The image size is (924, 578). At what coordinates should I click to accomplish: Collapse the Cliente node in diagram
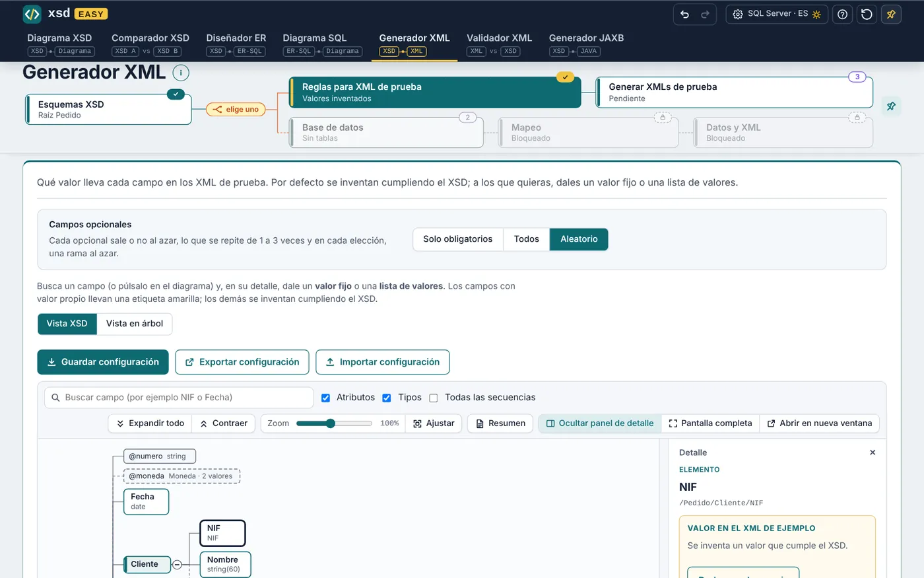click(x=177, y=564)
